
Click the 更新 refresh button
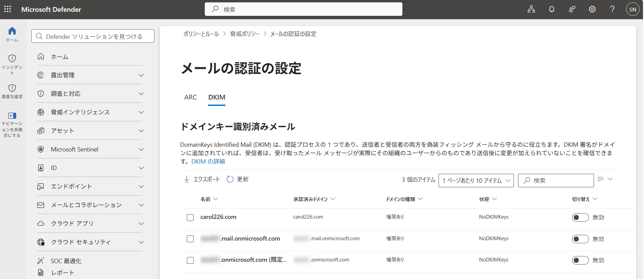[x=238, y=179]
